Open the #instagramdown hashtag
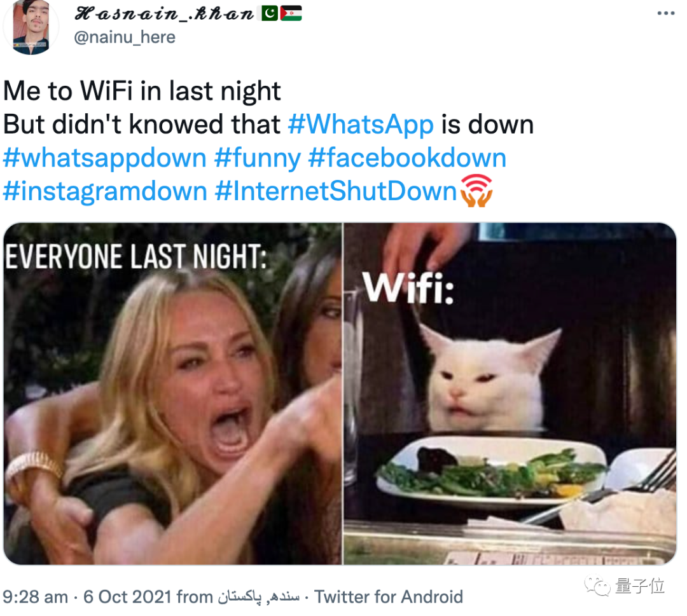This screenshot has height=616, width=687. click(x=105, y=191)
